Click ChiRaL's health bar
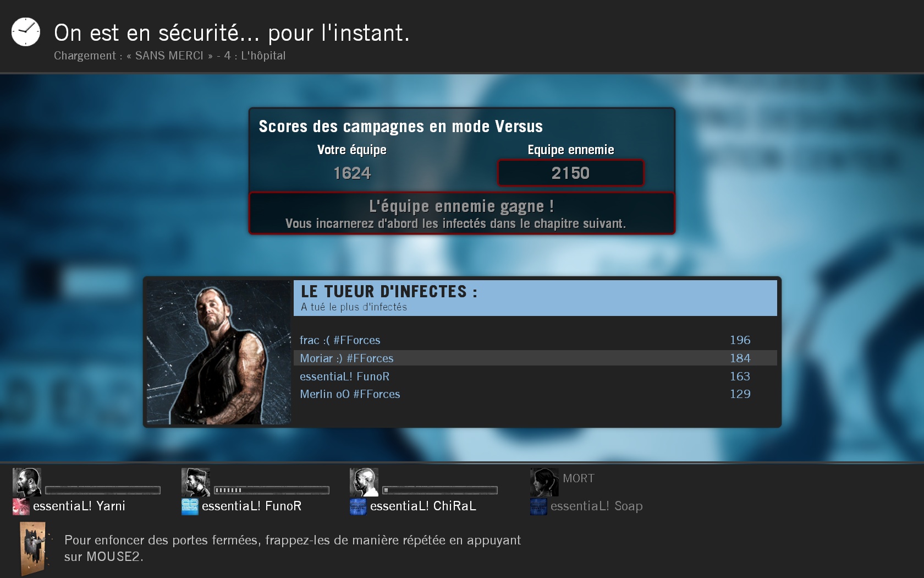Viewport: 924px width, 578px height. (x=440, y=490)
